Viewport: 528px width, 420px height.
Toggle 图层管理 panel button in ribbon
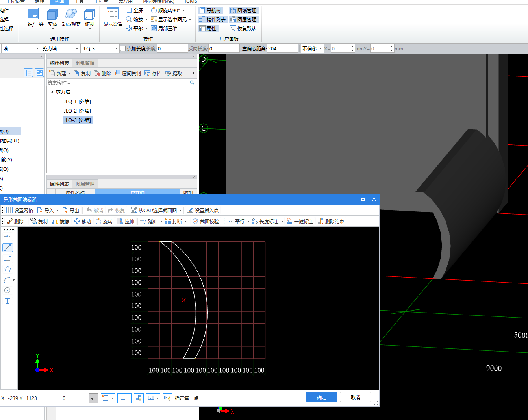click(x=243, y=19)
